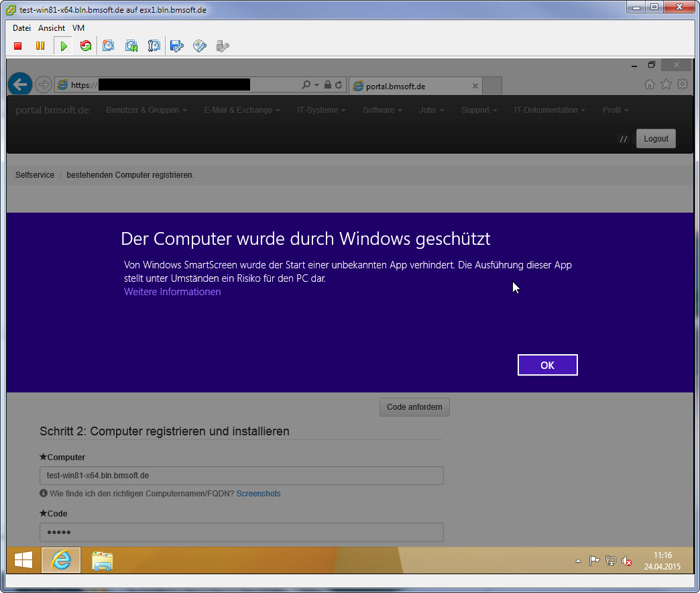Click the Internet Explorer forward arrow
The height and width of the screenshot is (593, 700).
pos(44,85)
